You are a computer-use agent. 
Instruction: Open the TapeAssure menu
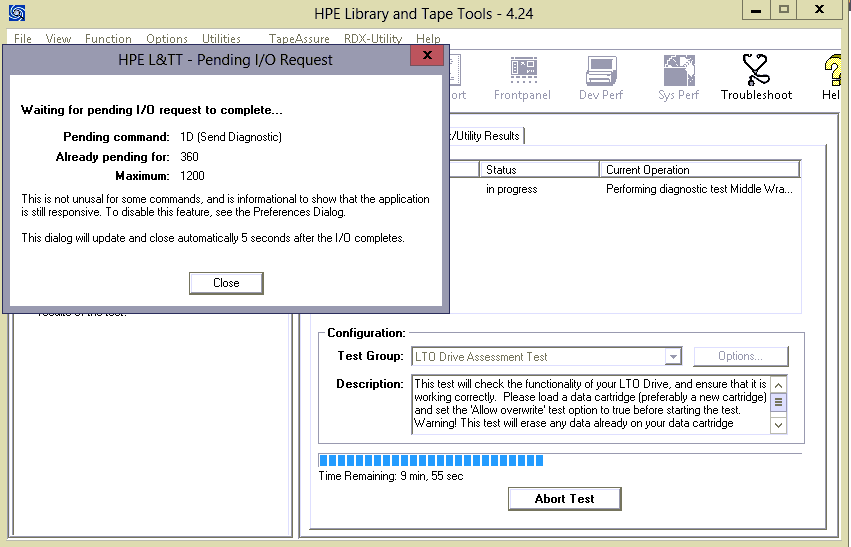[x=299, y=39]
